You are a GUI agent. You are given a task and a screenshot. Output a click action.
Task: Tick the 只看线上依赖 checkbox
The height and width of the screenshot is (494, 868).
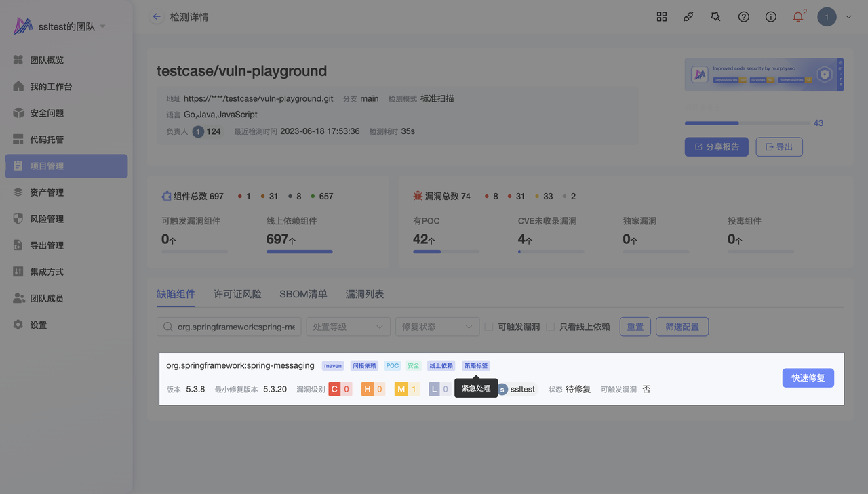pos(551,327)
